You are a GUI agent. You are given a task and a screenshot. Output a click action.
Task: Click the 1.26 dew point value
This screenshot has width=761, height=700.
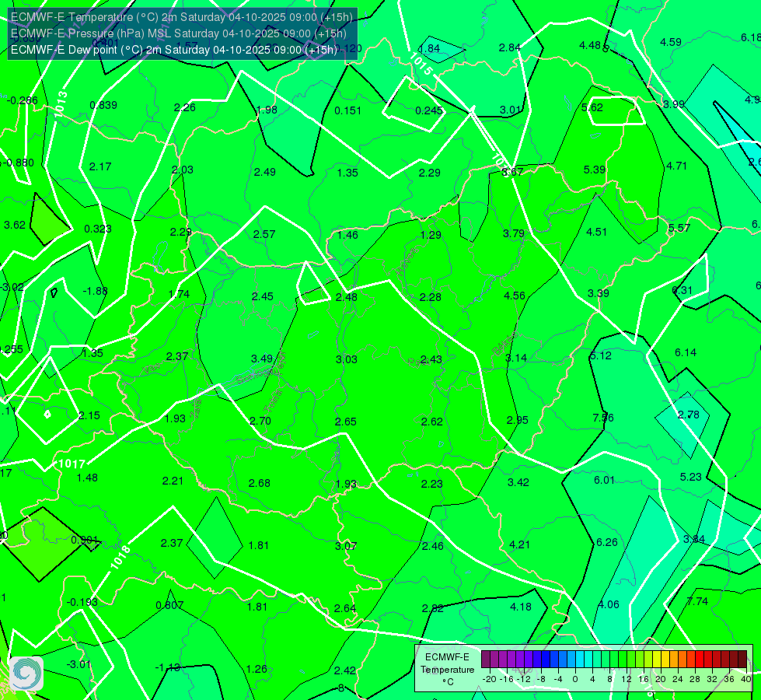[x=257, y=670]
